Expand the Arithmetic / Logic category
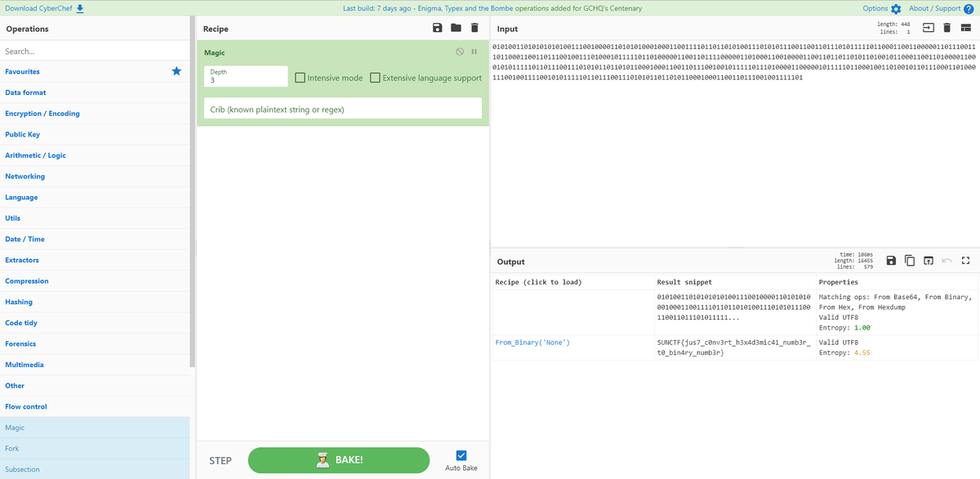 95,155
